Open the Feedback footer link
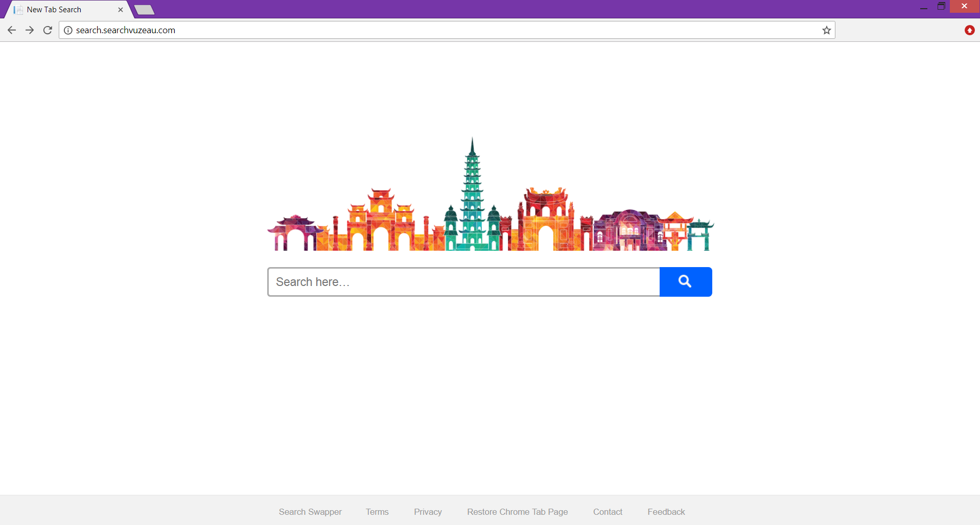Image resolution: width=980 pixels, height=525 pixels. pos(666,512)
